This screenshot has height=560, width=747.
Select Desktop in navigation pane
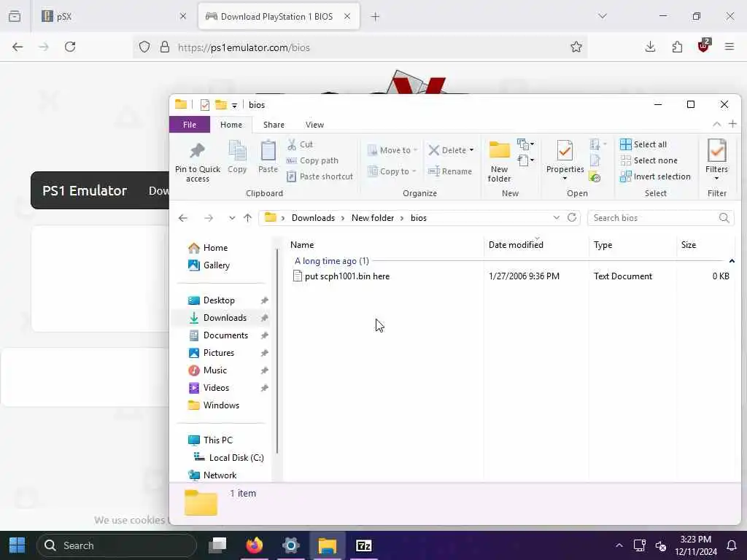point(219,300)
